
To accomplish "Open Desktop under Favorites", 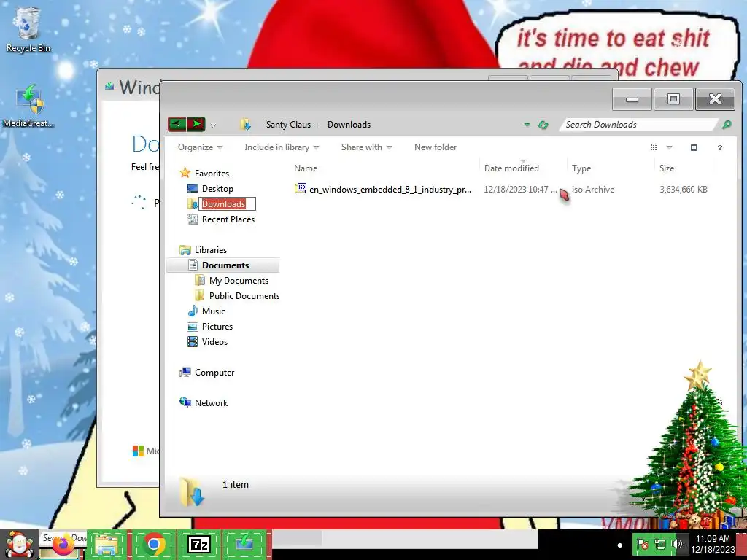I will click(x=217, y=189).
